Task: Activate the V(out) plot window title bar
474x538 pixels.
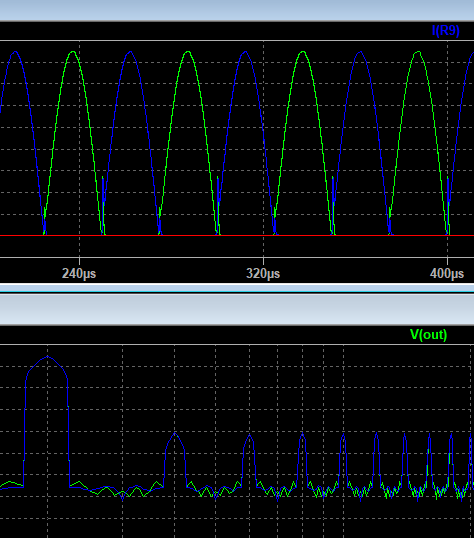Action: (x=237, y=309)
